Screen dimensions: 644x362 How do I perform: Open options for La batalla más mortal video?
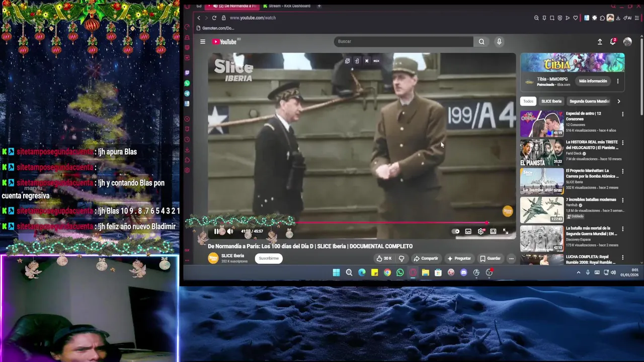point(623,229)
